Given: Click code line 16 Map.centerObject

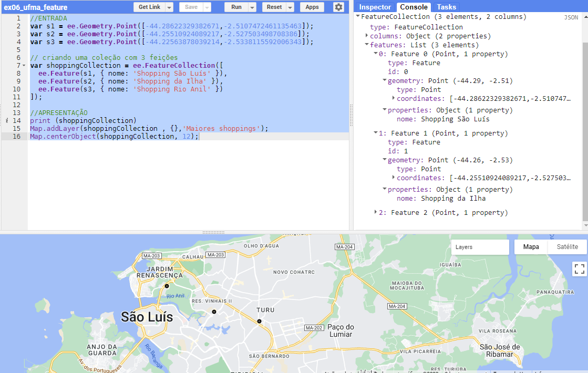Looking at the screenshot, I should click(114, 137).
